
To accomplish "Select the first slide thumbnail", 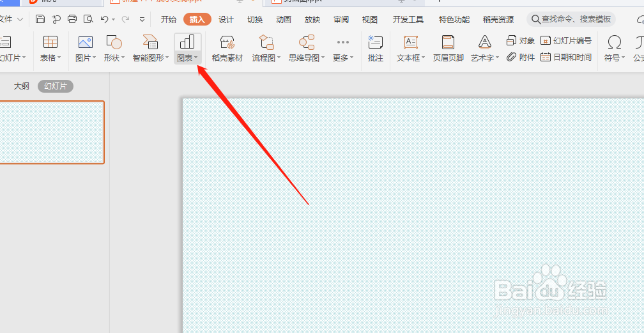I will tap(51, 132).
